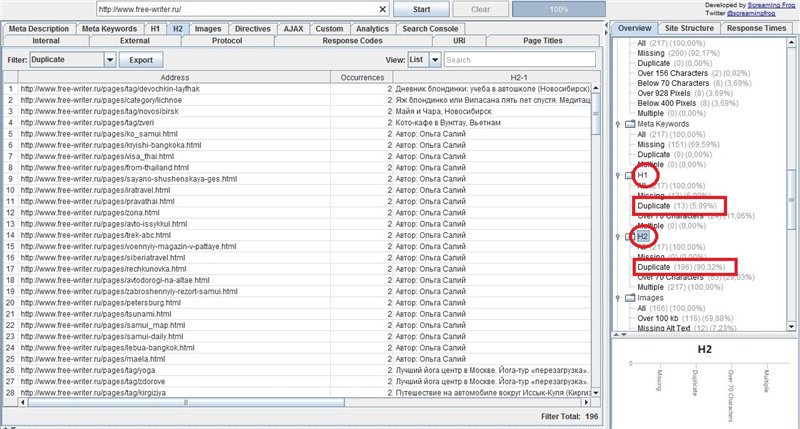Select the tag/kirgiziya URL row
Viewport: 800px width, 429px height.
point(297,392)
